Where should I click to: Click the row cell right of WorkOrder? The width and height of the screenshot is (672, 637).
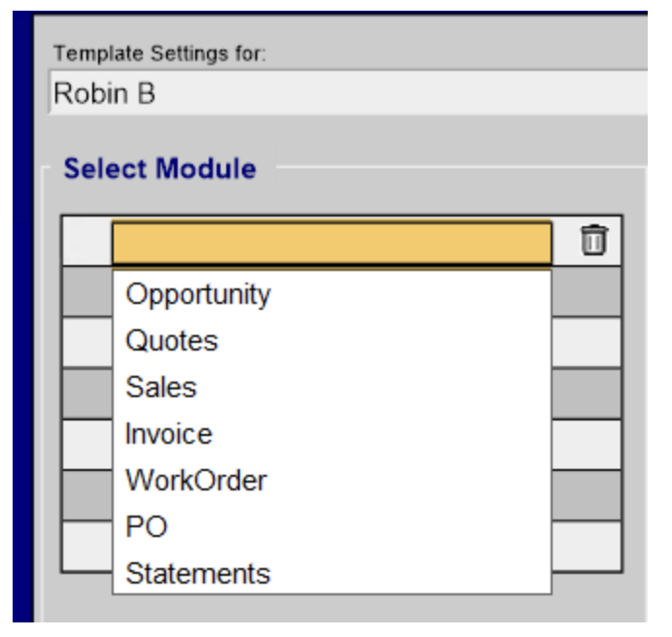point(587,495)
